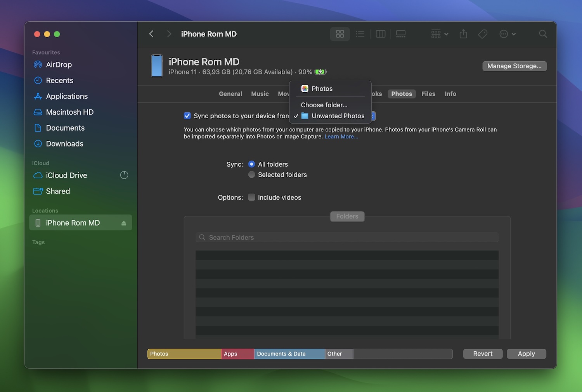Choose Photos in the popup menu
The height and width of the screenshot is (392, 582).
(x=330, y=89)
